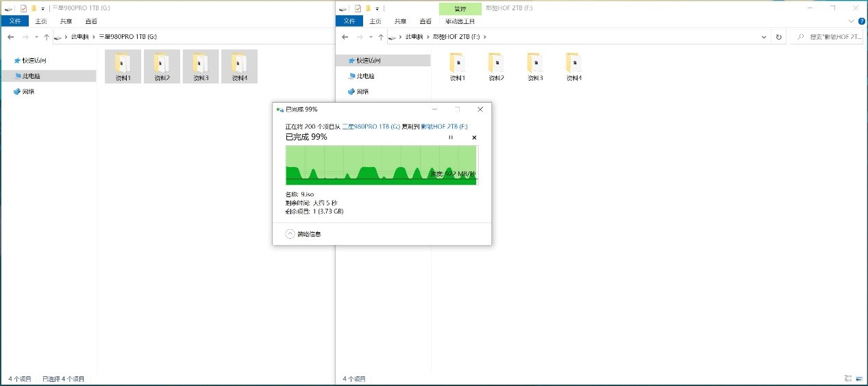This screenshot has width=868, height=386.
Task: Open source link 三星980PRO 1TB (G:) in copy dialog
Action: pos(371,127)
